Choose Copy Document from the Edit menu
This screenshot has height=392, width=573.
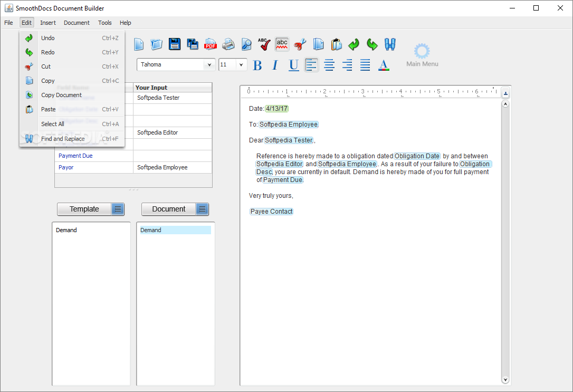[x=72, y=95]
